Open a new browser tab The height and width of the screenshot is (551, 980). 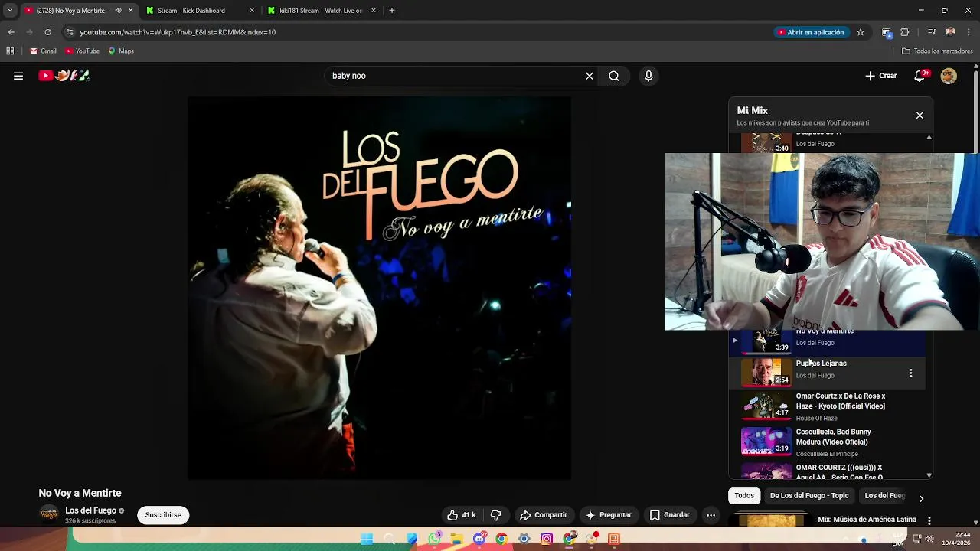[x=392, y=11]
